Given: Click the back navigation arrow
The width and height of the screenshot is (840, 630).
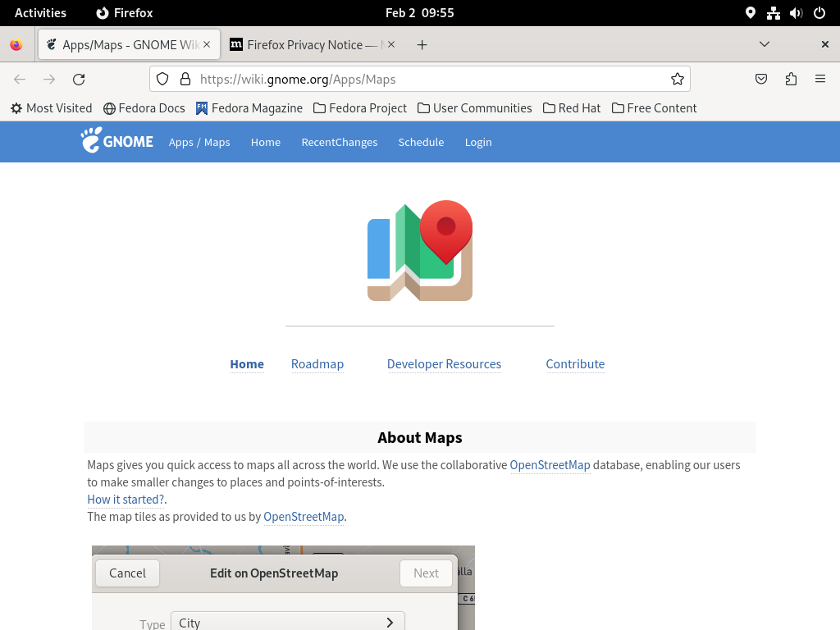Looking at the screenshot, I should pos(20,80).
